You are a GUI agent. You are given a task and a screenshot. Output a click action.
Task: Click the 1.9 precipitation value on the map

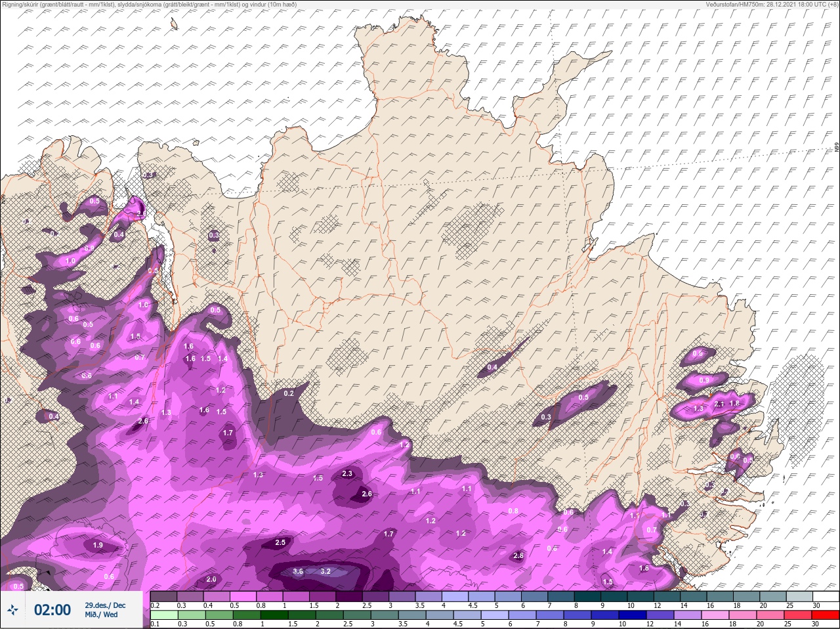[98, 546]
